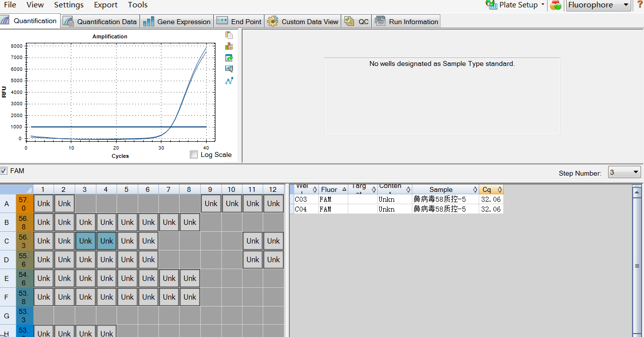Open the File menu
Viewport: 644px width, 337px height.
(x=10, y=5)
